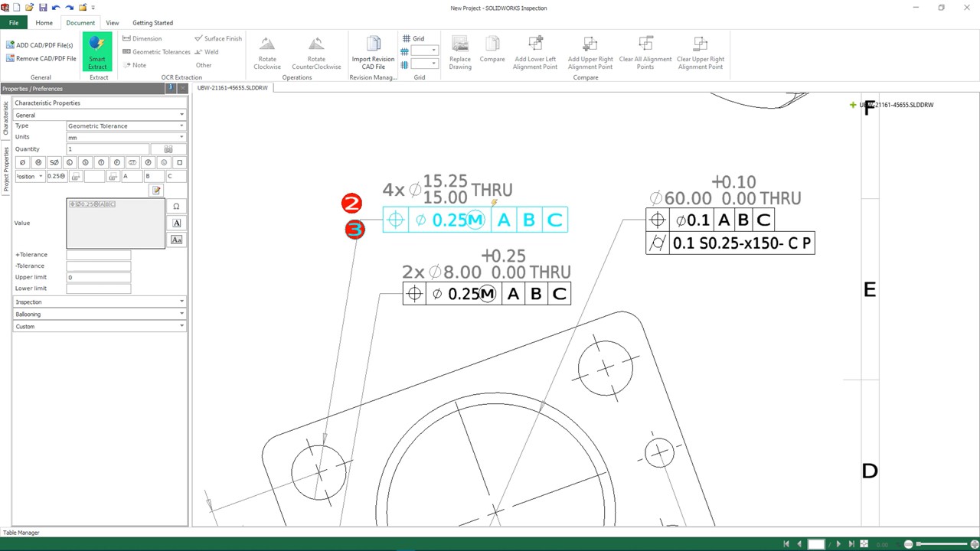Select Geometric Tolerances extraction tool
Screen dimensions: 980x551
point(156,52)
